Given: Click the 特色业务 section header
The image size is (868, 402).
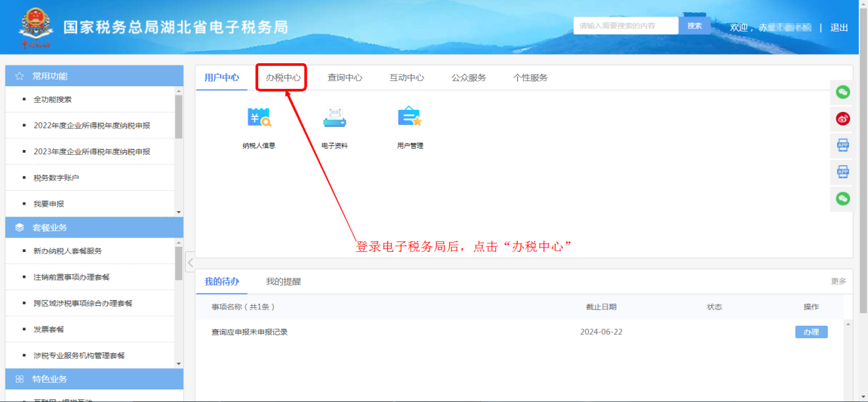Looking at the screenshot, I should pyautogui.click(x=94, y=379).
